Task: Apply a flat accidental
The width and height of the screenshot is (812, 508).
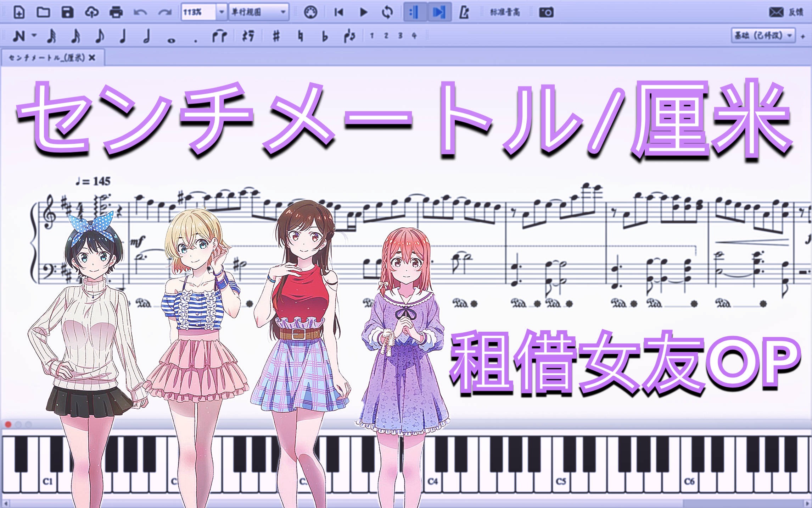Action: tap(325, 37)
